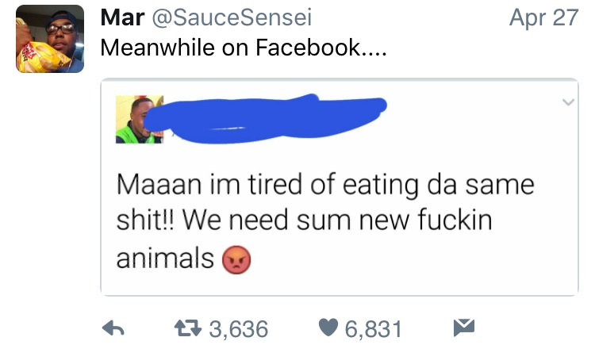Image resolution: width=595 pixels, height=364 pixels.
Task: Click the Facebook poster's small avatar
Action: pos(140,119)
